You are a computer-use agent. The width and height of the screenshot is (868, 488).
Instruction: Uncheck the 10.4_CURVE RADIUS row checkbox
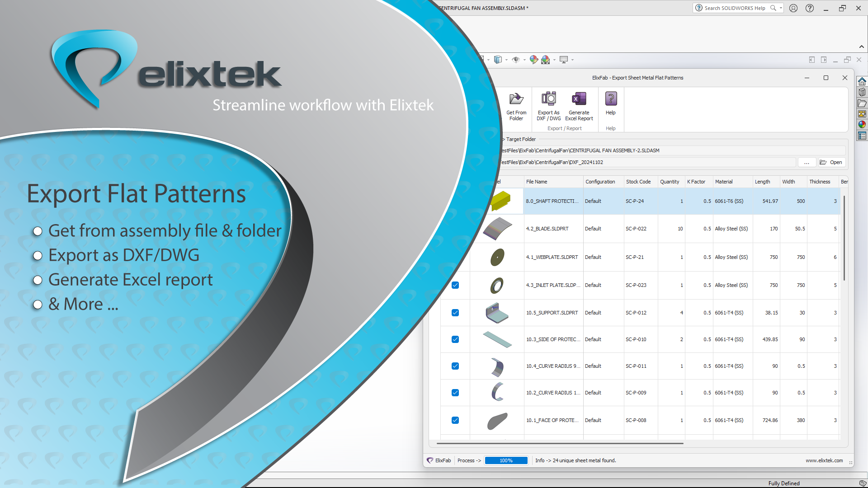[455, 366]
